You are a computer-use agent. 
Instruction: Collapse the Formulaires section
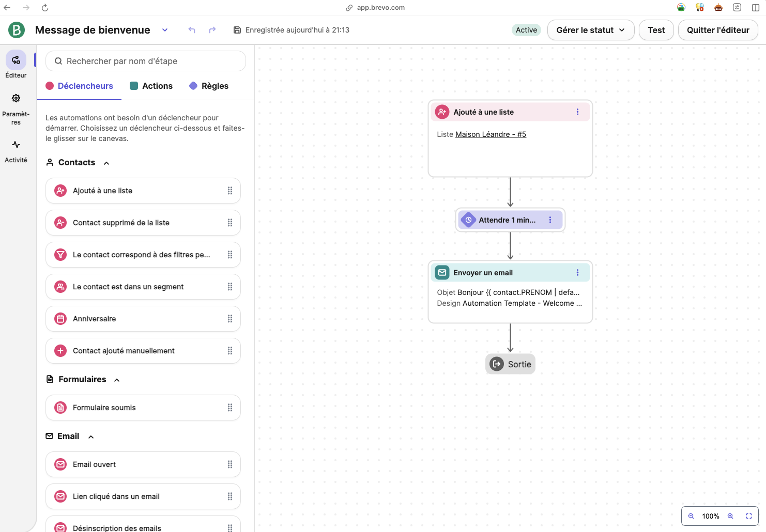tap(117, 380)
